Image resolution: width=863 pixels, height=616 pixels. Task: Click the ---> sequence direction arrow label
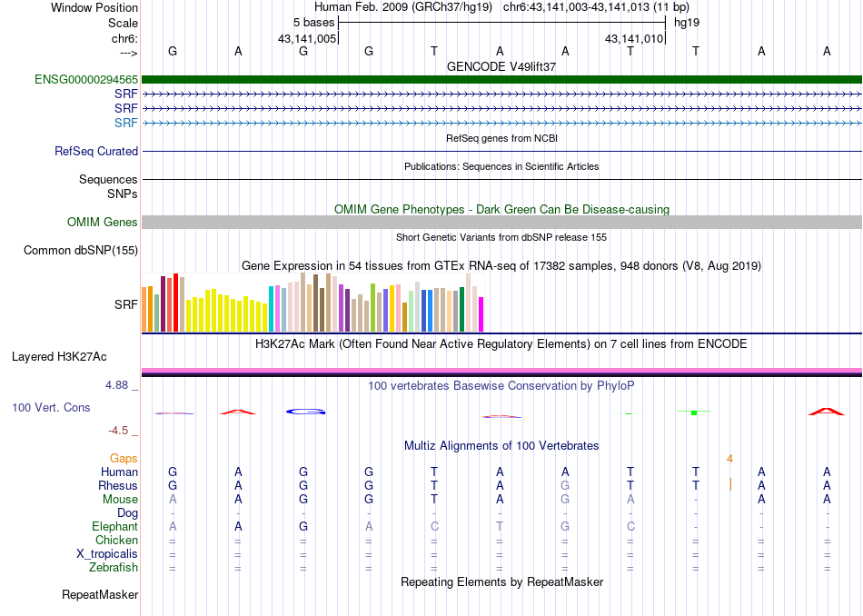coord(128,53)
